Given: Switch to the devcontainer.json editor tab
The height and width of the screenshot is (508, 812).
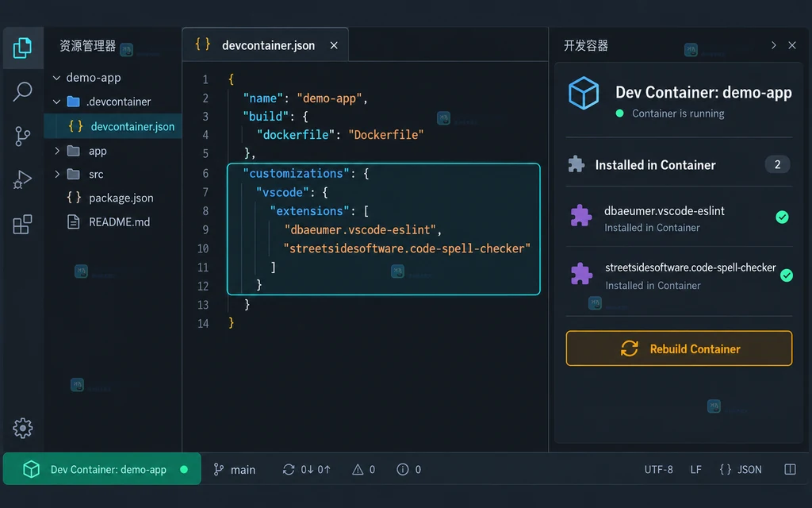Looking at the screenshot, I should (265, 45).
